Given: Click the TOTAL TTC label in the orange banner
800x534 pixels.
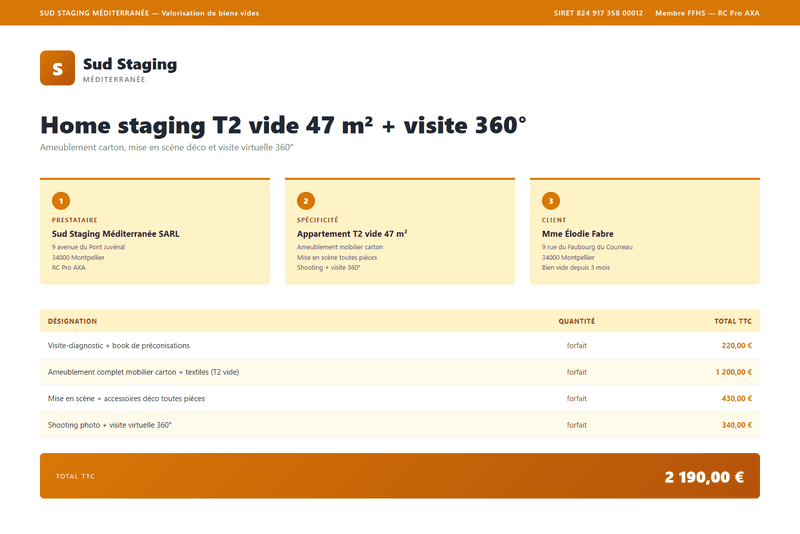Looking at the screenshot, I should coord(75,476).
